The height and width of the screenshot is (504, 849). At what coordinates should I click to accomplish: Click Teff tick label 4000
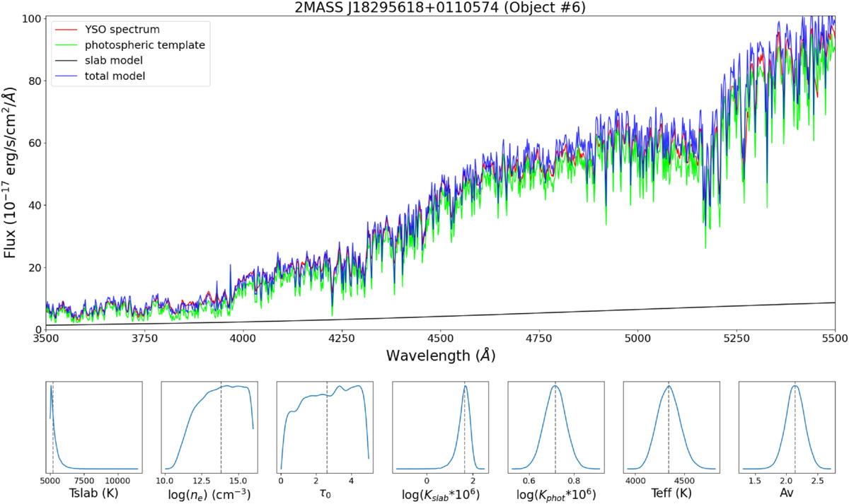637,480
